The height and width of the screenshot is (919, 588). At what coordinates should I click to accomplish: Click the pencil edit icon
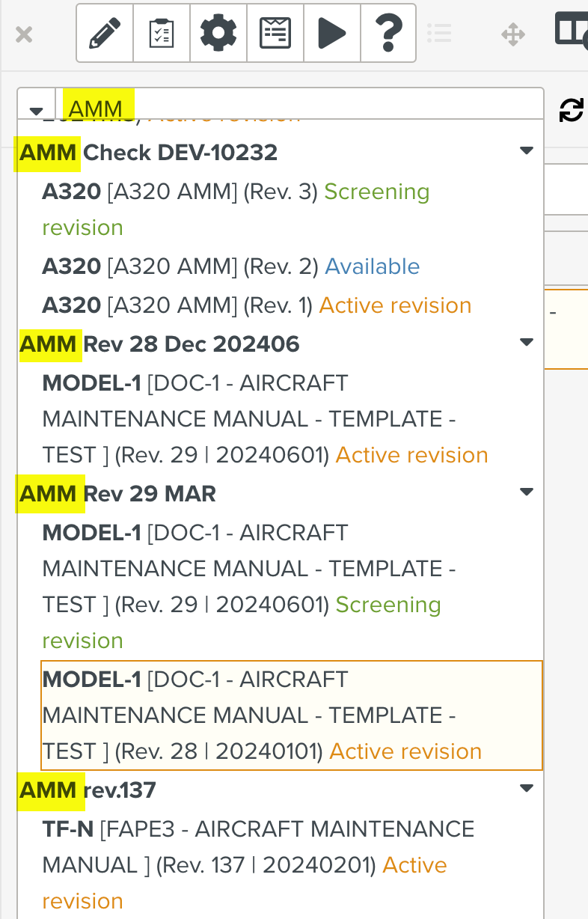[105, 34]
